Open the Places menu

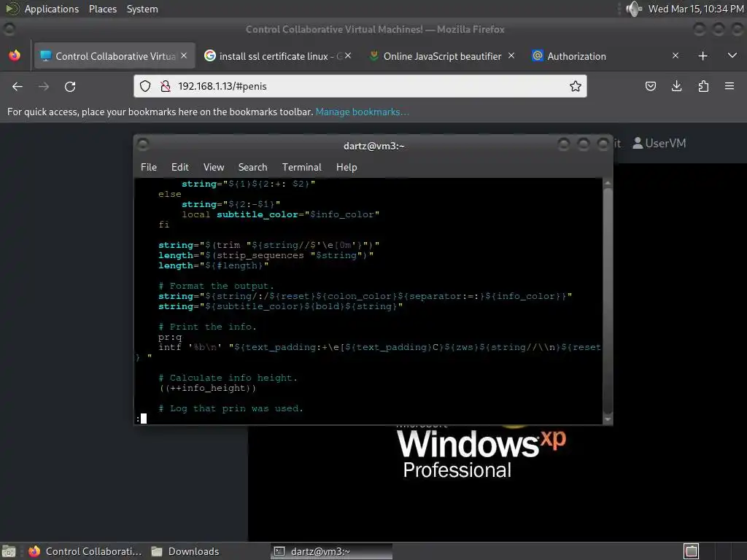tap(102, 9)
